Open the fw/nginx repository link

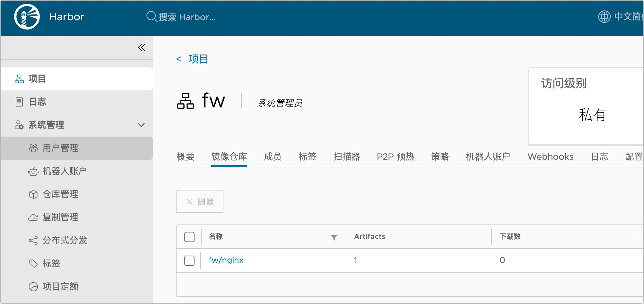[226, 260]
